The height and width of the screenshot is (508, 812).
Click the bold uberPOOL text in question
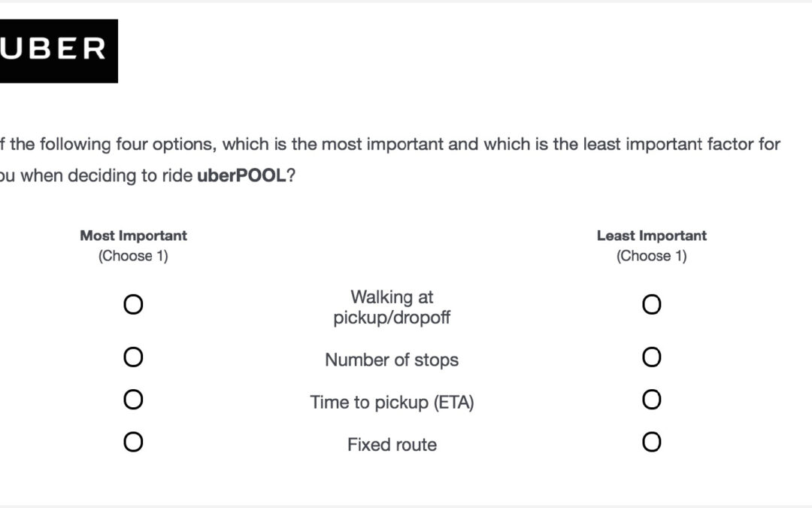241,175
